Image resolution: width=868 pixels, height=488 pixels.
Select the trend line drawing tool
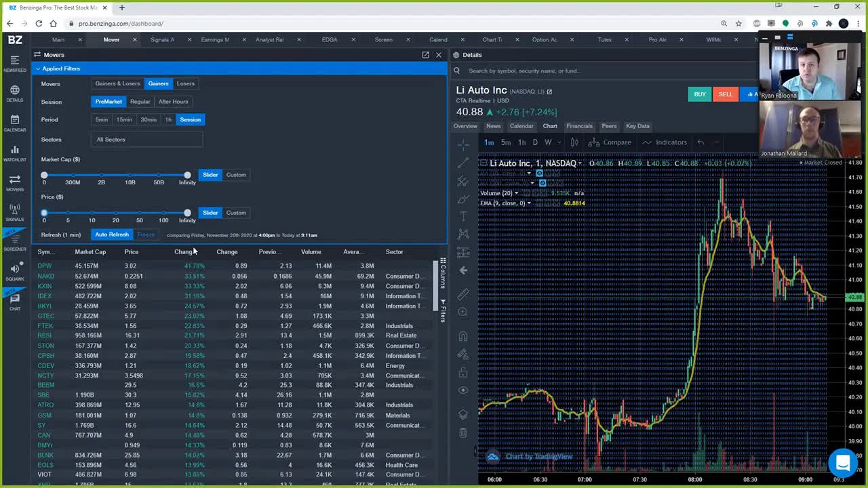(x=463, y=163)
